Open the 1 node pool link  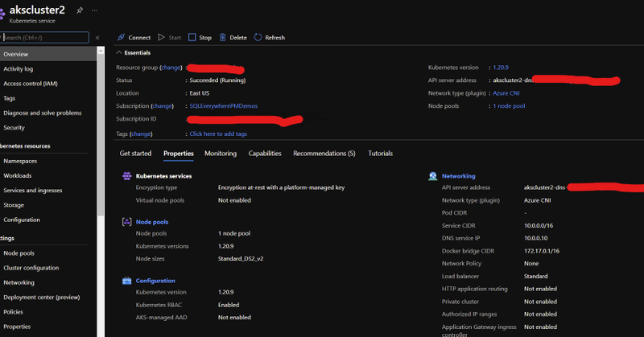coord(509,106)
